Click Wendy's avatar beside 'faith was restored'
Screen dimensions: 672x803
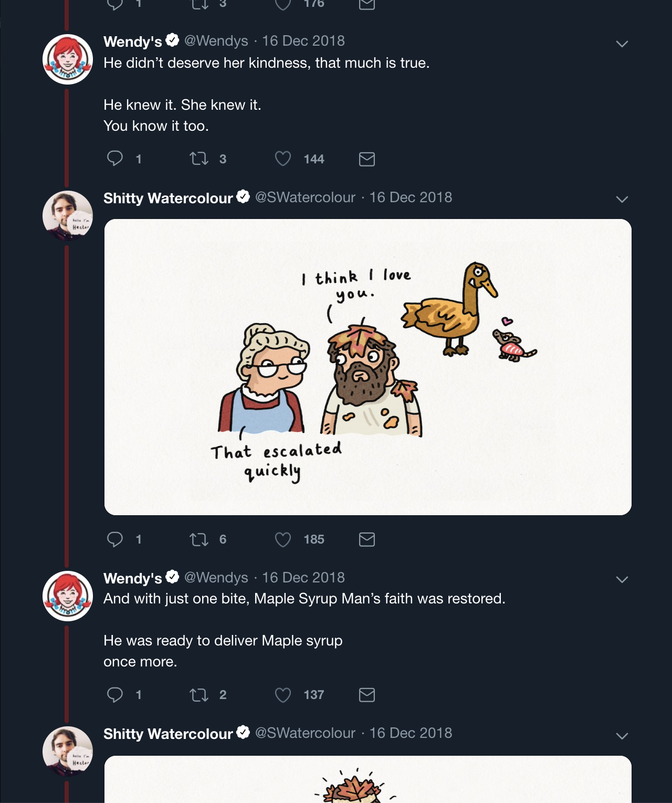point(68,596)
